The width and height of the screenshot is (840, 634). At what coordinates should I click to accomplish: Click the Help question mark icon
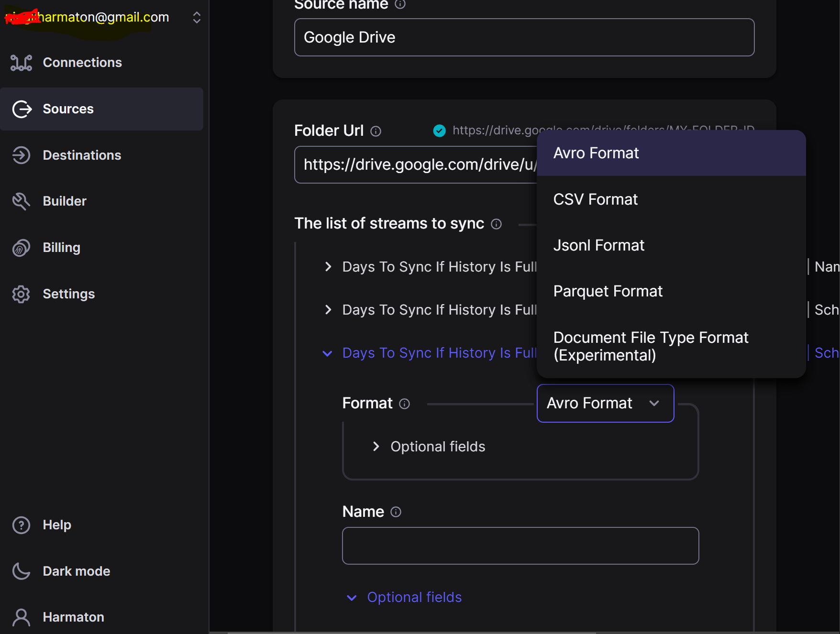pos(22,525)
